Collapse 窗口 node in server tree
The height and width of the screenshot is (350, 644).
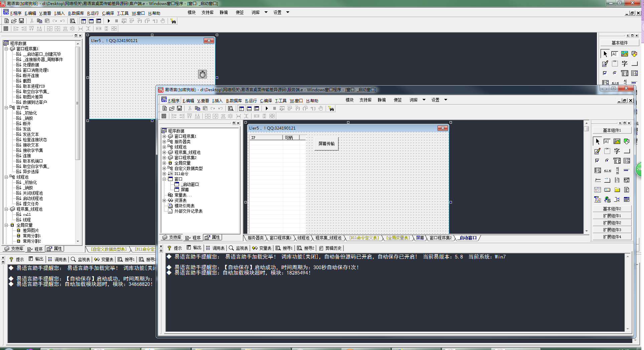point(164,179)
